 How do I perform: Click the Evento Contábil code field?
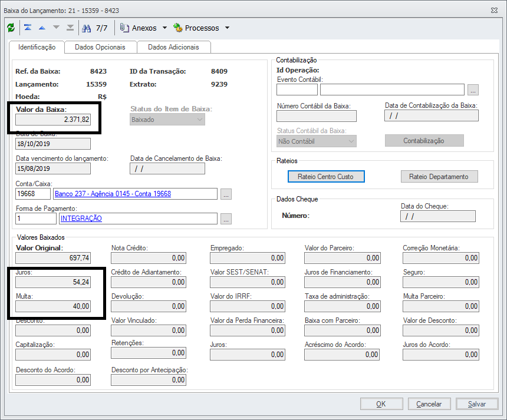click(x=297, y=90)
